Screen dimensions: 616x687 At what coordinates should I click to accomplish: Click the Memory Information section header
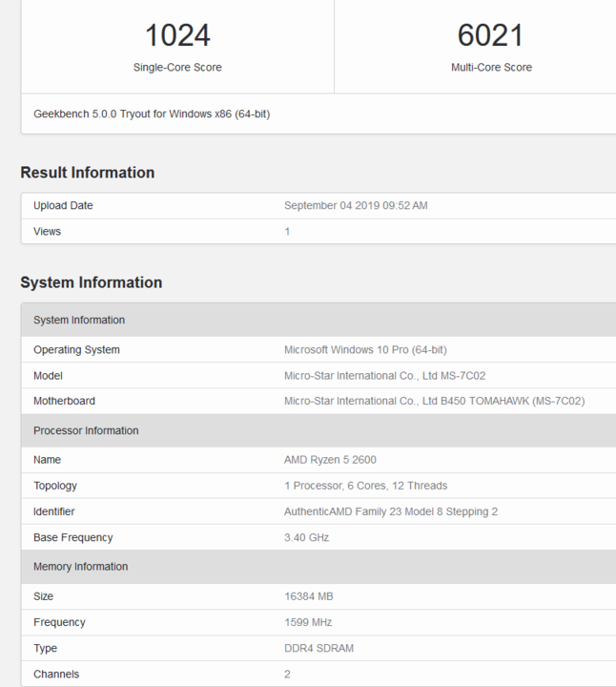318,567
